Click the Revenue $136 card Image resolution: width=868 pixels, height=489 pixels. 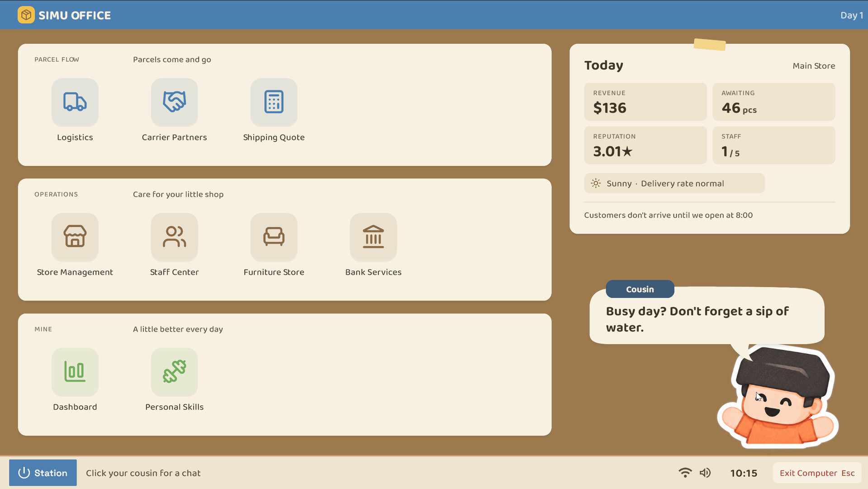pos(645,102)
